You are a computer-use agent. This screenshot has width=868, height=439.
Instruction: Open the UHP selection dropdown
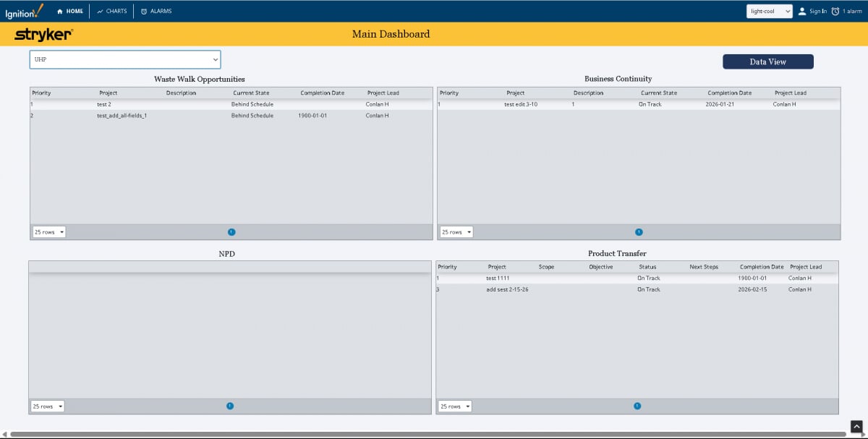(x=124, y=59)
